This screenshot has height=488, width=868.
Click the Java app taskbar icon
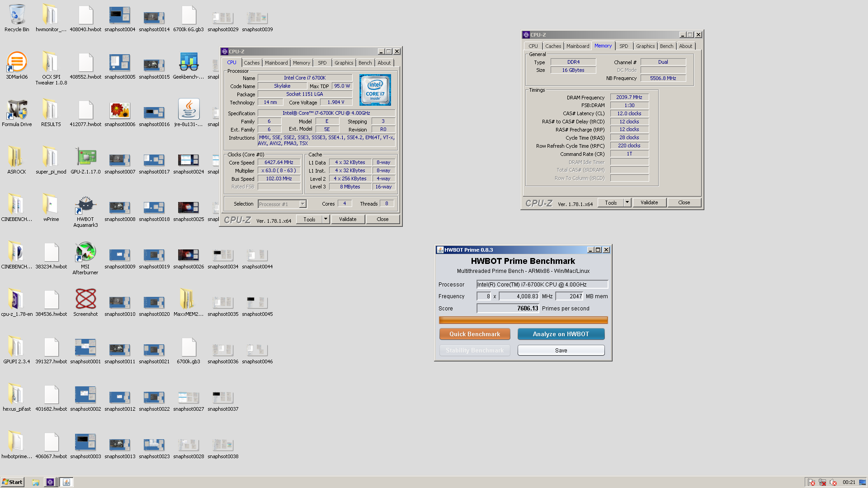66,482
